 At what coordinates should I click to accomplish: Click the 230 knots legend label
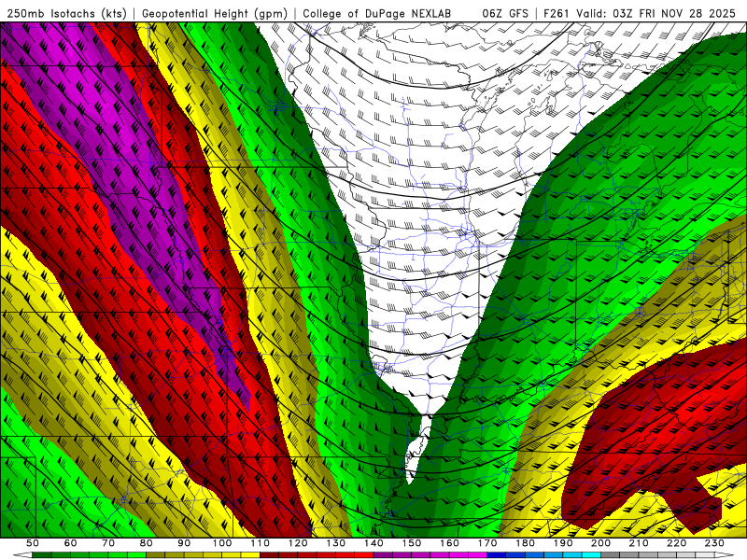[x=715, y=543]
